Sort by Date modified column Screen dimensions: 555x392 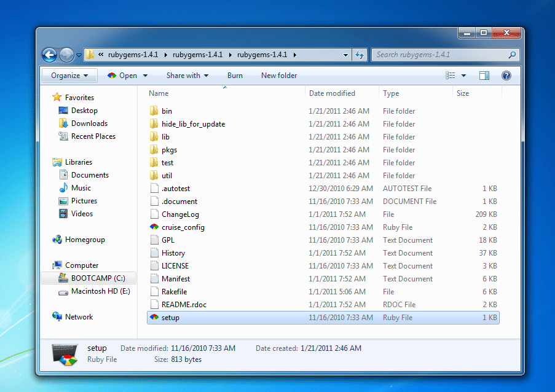[x=332, y=93]
